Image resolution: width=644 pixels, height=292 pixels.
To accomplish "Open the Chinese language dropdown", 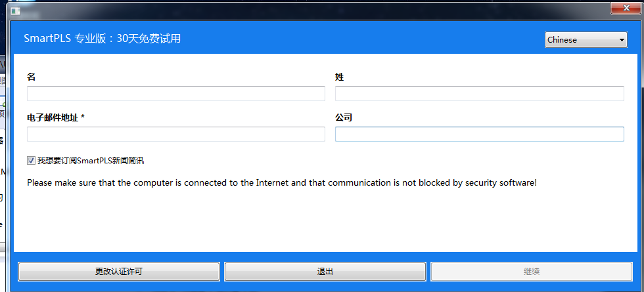I will [x=586, y=40].
